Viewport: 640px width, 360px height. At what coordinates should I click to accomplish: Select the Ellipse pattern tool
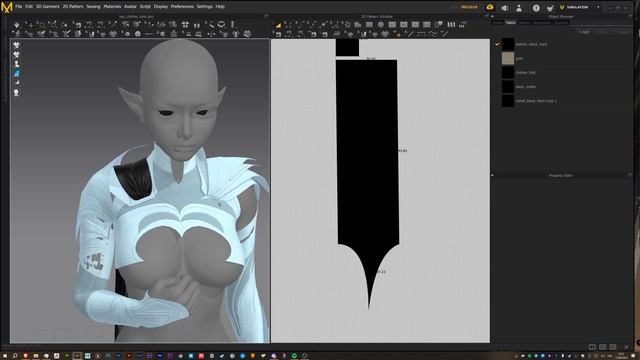pos(380,25)
